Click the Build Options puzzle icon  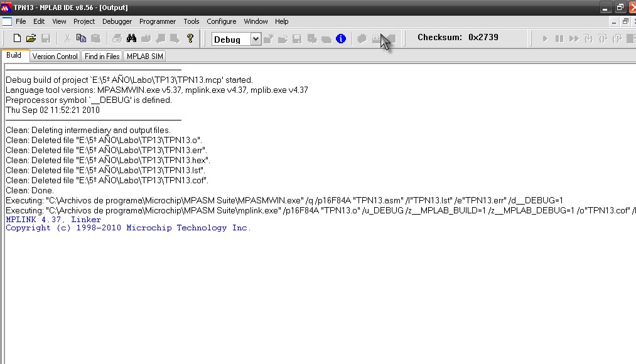312,39
